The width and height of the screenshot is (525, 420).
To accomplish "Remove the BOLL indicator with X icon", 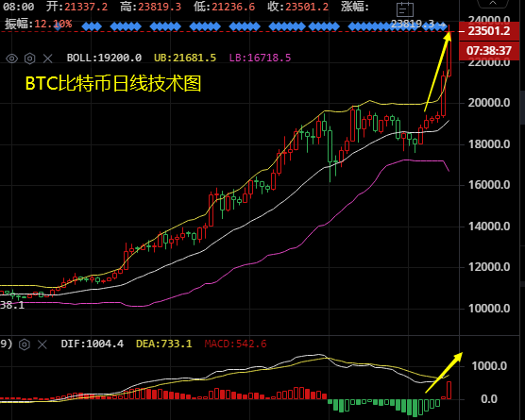I will (x=48, y=59).
